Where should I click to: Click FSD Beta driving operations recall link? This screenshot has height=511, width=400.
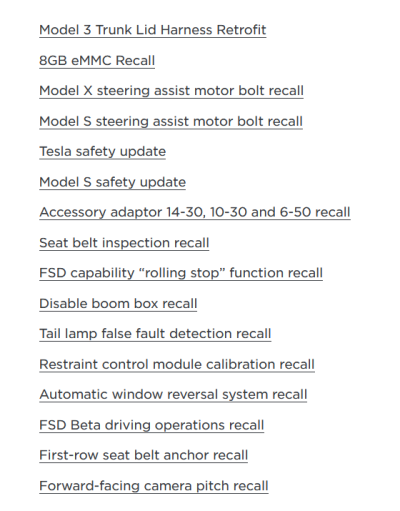pos(152,425)
